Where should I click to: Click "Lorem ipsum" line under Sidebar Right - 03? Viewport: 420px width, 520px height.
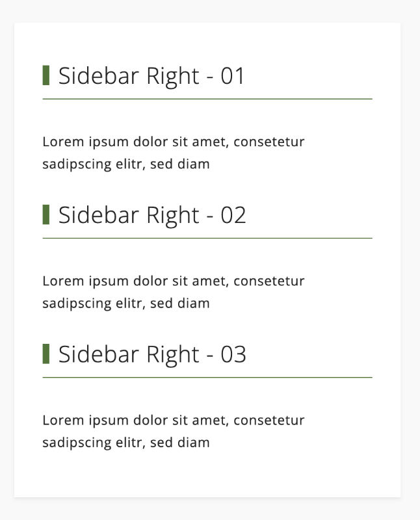pos(173,421)
